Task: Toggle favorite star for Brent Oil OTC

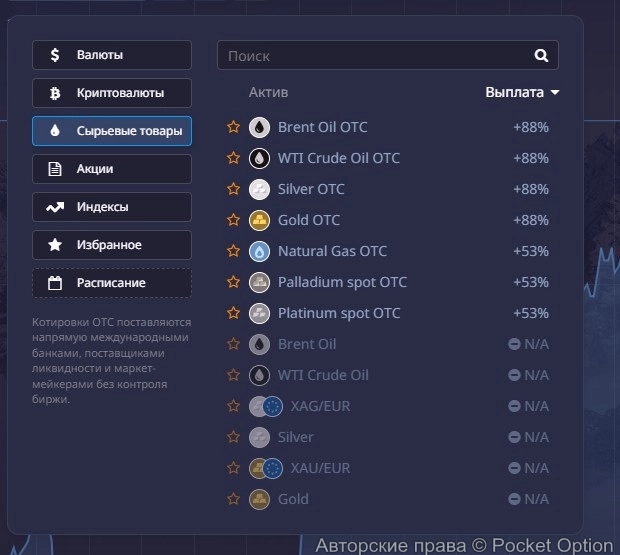Action: [233, 127]
